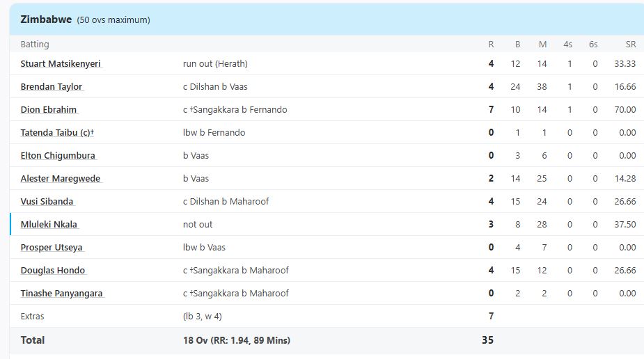The width and height of the screenshot is (644, 359).
Task: Open Stuart Matsikenyeri's player profile link
Action: pos(61,64)
